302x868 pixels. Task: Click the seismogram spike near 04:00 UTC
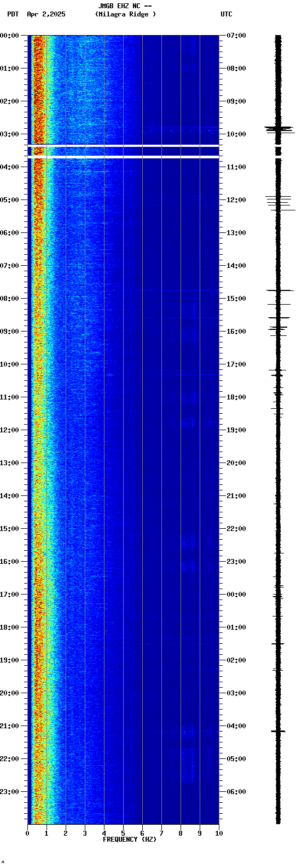(x=278, y=731)
